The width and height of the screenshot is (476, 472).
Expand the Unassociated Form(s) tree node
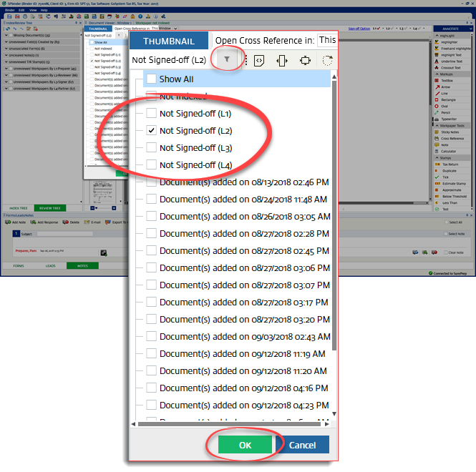(6, 49)
